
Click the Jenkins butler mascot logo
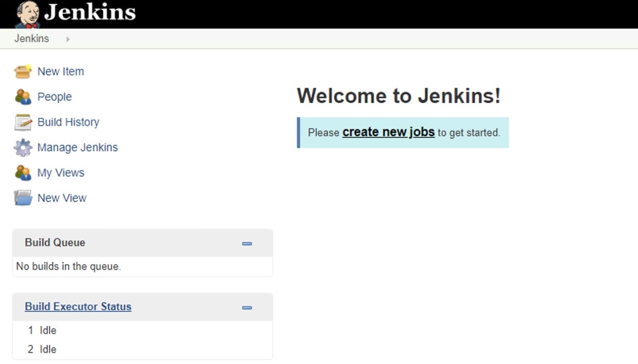(27, 14)
